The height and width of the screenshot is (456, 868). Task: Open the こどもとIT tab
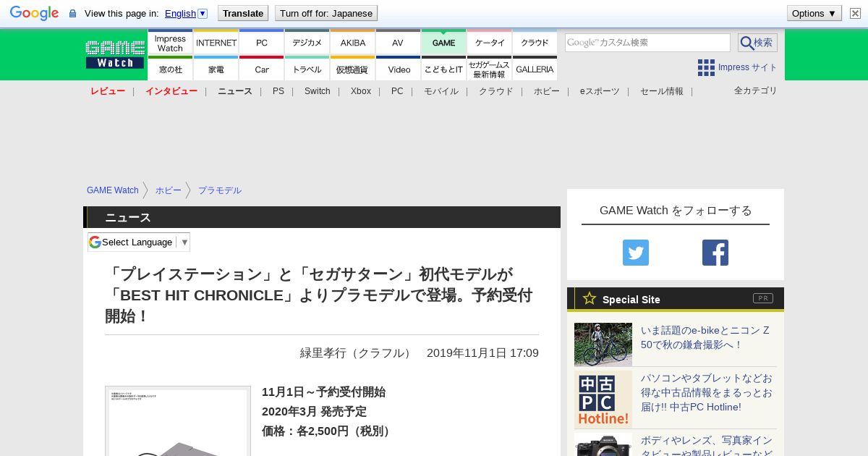point(443,69)
